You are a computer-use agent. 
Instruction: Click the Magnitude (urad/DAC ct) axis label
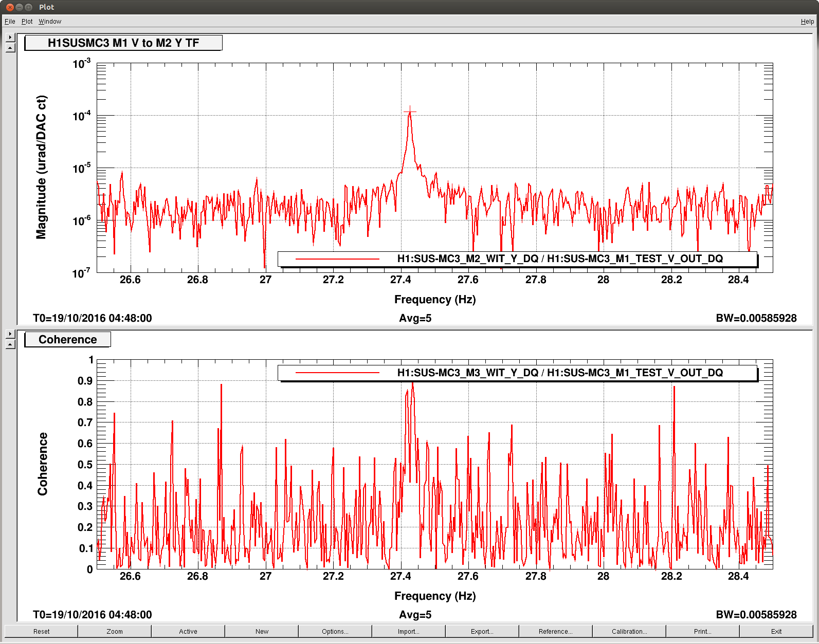(41, 168)
